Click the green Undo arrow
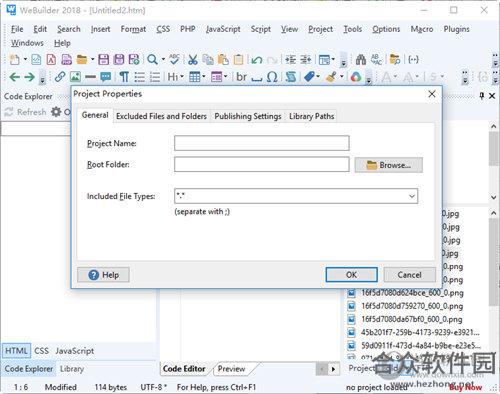This screenshot has width=500, height=394. pyautogui.click(x=257, y=60)
